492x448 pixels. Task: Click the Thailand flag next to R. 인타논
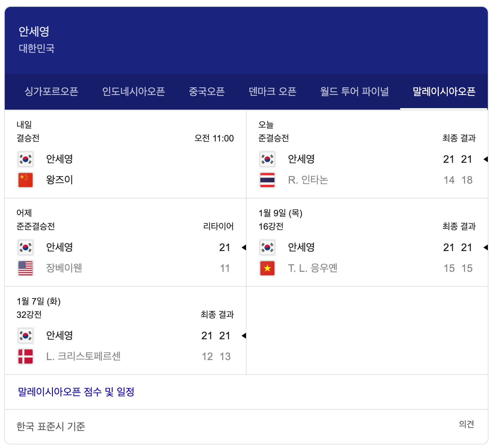[x=267, y=179]
